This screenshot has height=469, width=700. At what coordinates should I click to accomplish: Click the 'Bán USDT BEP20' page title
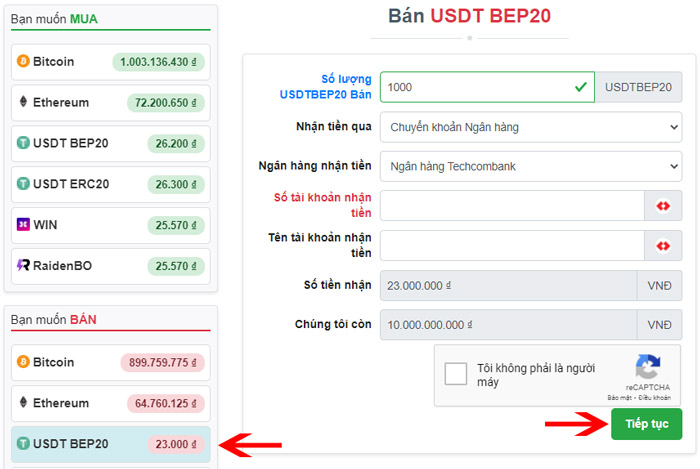pos(469,16)
